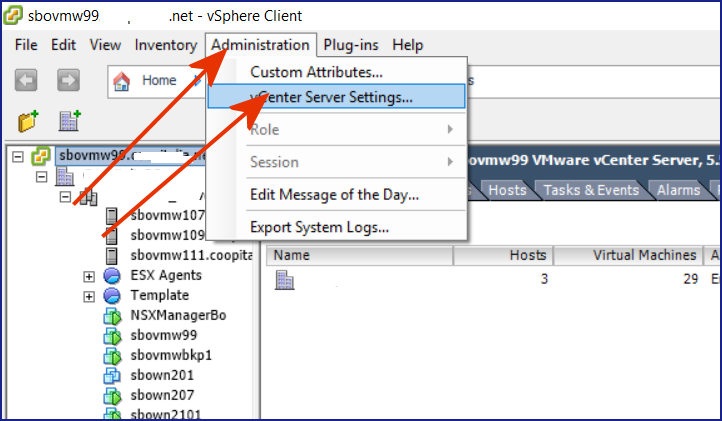722x421 pixels.
Task: Select ESX Agents in the tree
Action: (166, 275)
